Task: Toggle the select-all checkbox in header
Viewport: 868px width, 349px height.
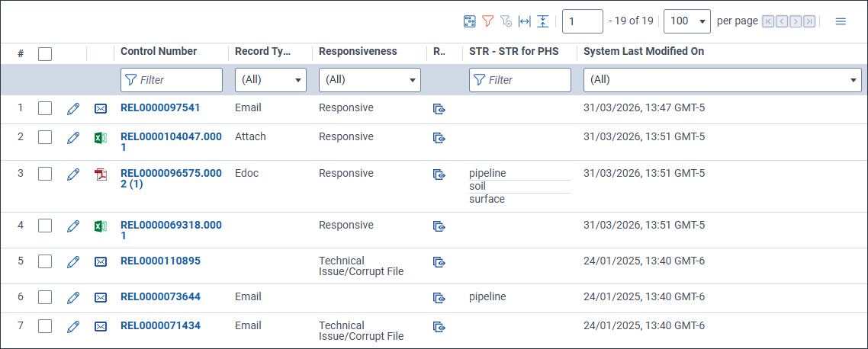Action: tap(45, 53)
